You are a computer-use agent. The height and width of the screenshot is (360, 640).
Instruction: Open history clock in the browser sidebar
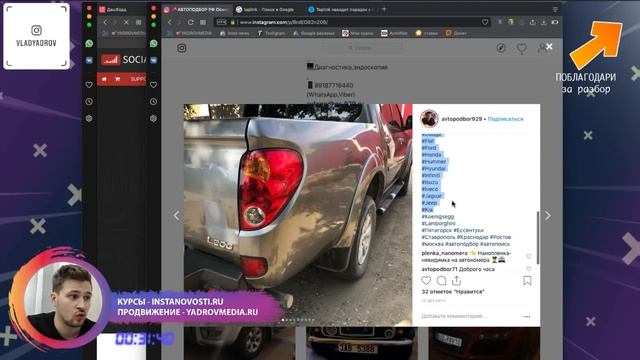pyautogui.click(x=153, y=101)
